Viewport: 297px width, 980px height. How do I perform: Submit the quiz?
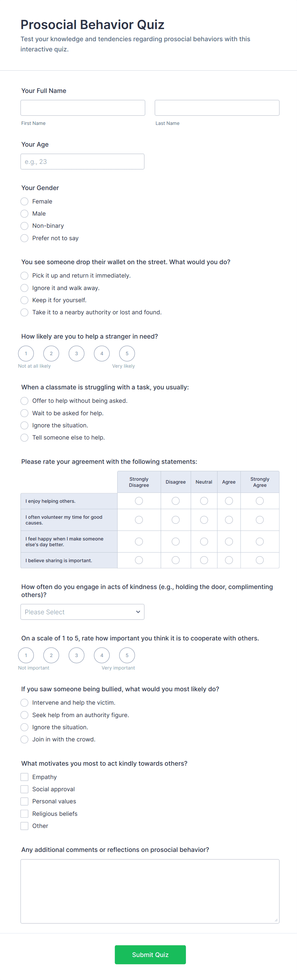(150, 954)
